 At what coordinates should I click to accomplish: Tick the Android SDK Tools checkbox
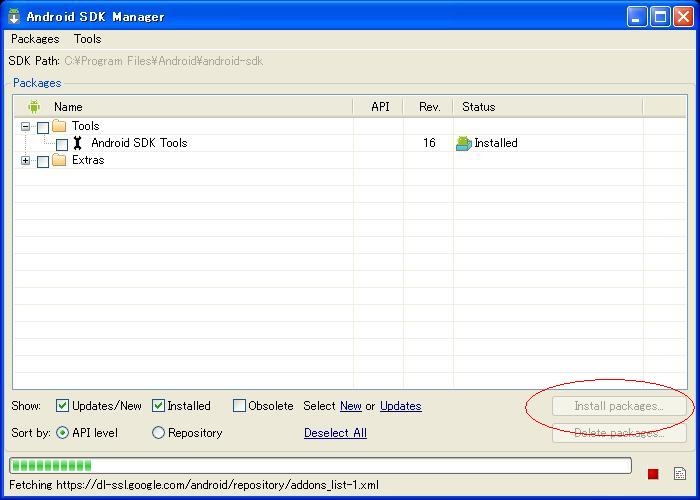point(62,145)
